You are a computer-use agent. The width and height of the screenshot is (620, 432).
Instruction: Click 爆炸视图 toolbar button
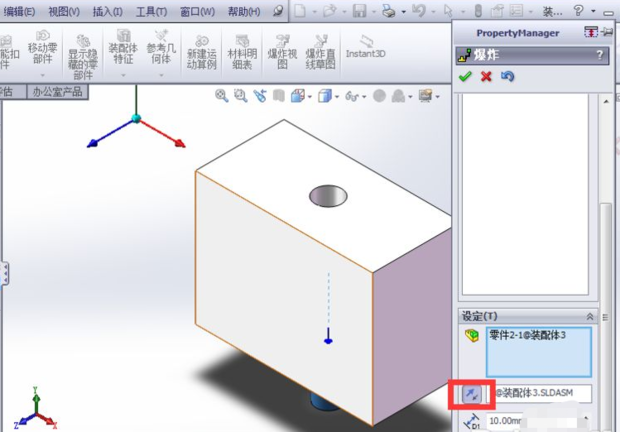pos(282,52)
